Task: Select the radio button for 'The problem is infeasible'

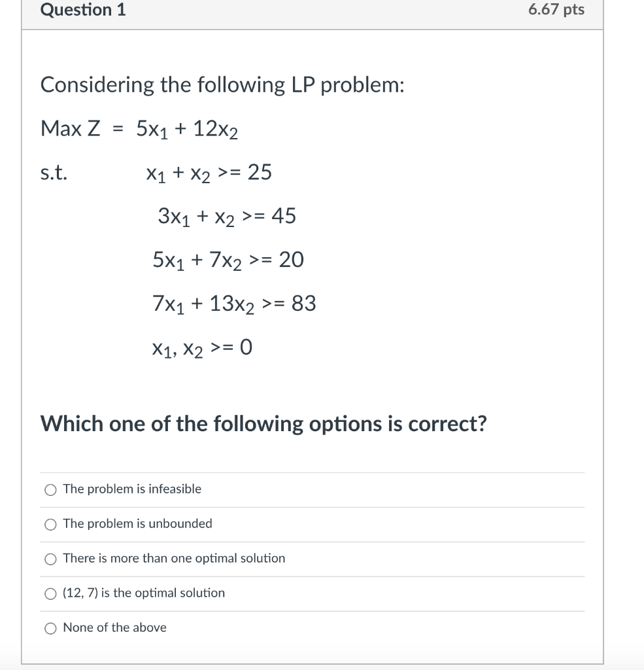Action: [x=50, y=489]
